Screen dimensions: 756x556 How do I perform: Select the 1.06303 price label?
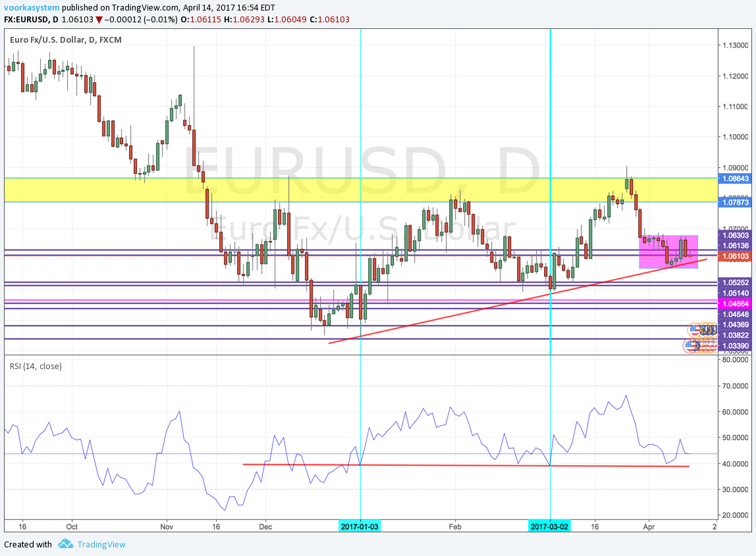[x=735, y=236]
